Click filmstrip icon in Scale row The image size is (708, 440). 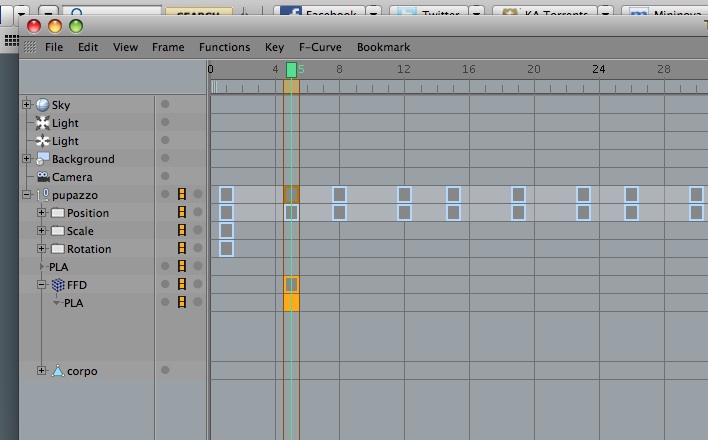click(182, 230)
